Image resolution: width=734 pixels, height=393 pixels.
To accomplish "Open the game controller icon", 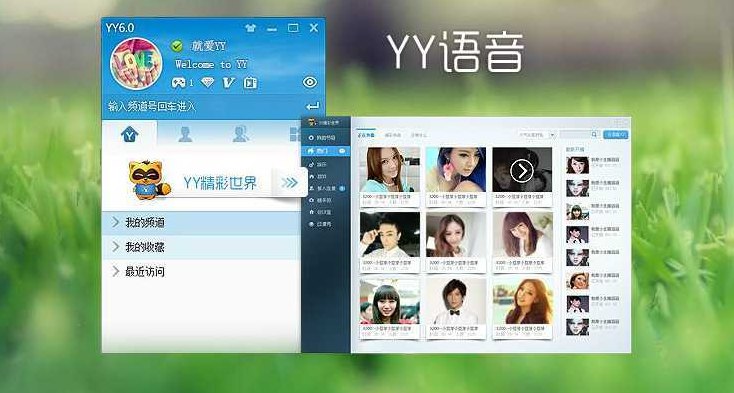I will pos(178,83).
